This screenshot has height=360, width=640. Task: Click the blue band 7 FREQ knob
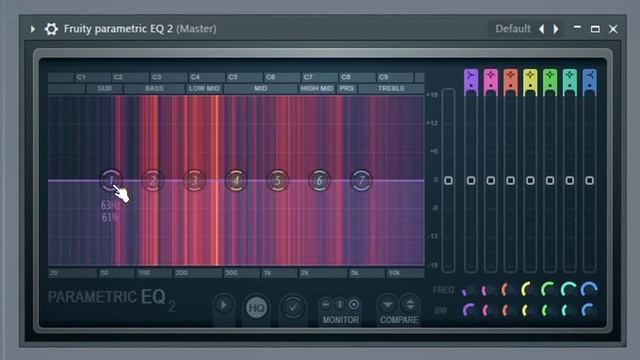pyautogui.click(x=589, y=290)
